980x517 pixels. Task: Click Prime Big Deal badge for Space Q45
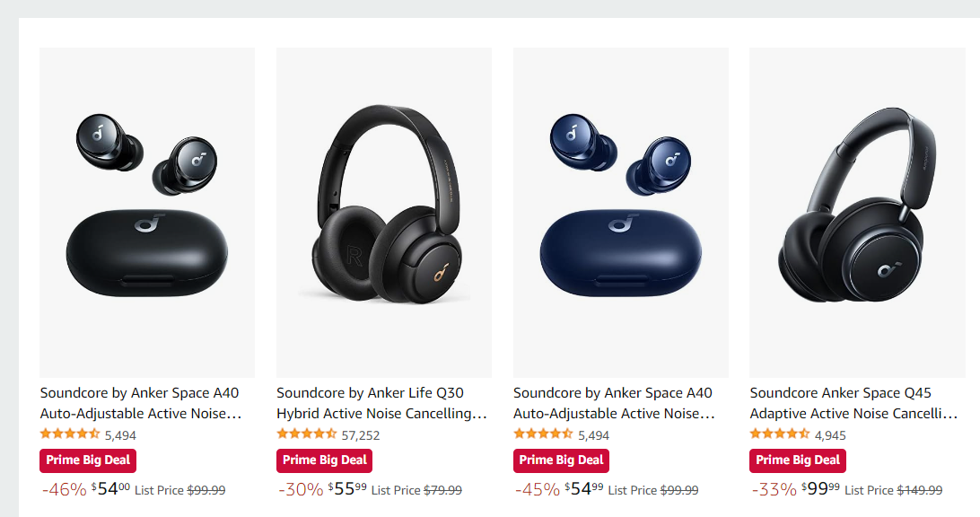click(798, 460)
